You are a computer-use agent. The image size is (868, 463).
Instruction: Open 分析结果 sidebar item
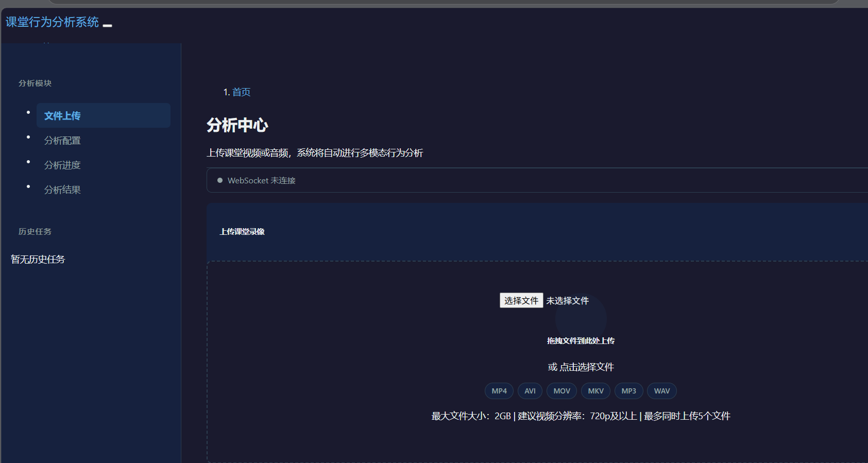coord(62,190)
